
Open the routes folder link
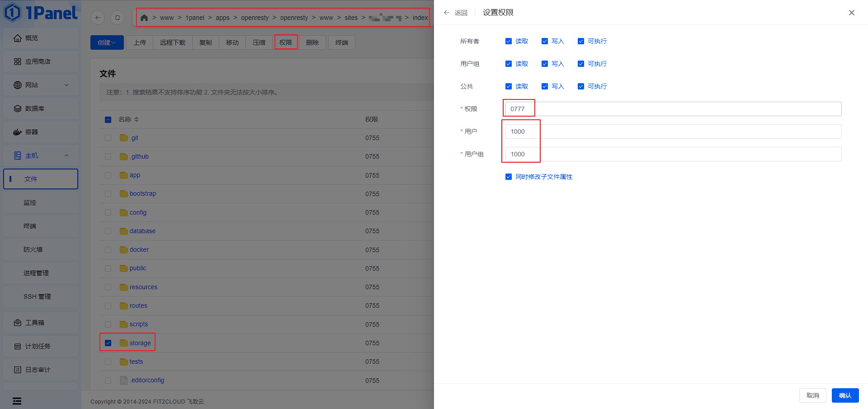pos(138,306)
